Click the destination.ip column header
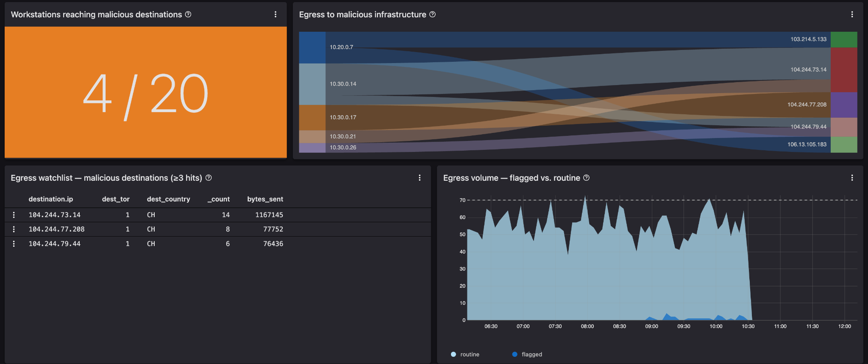Screen dimensions: 868x364 (x=51, y=199)
